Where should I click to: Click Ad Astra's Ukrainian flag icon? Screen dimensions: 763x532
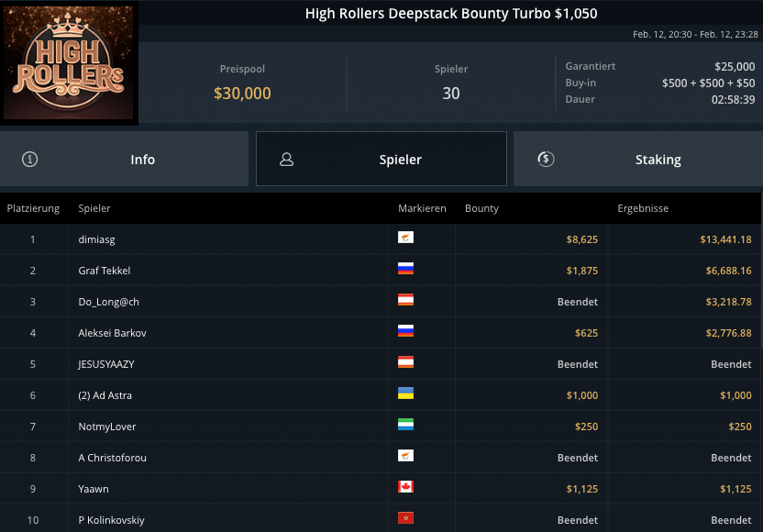[405, 394]
